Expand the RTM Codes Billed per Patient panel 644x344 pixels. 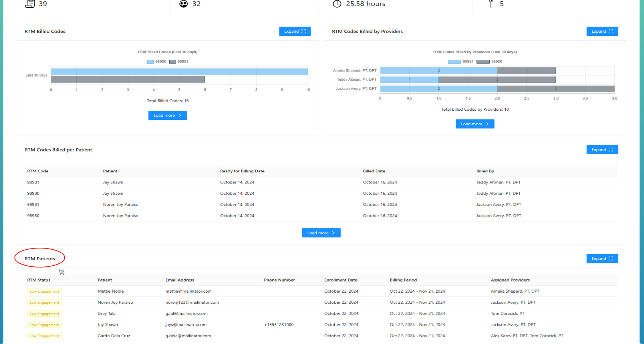tap(602, 150)
